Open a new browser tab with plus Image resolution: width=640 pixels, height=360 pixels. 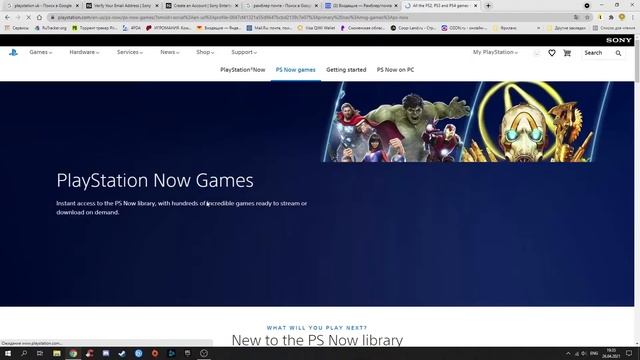488,6
